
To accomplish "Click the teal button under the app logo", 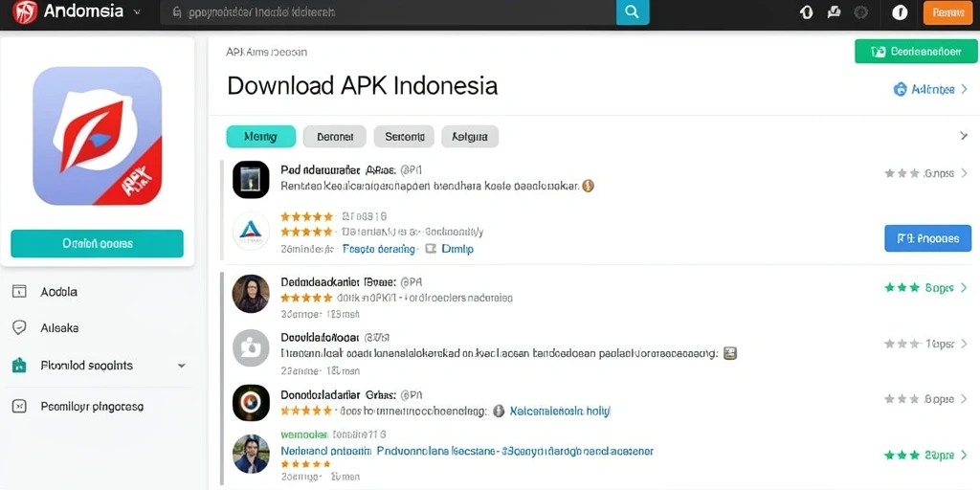I will click(97, 243).
